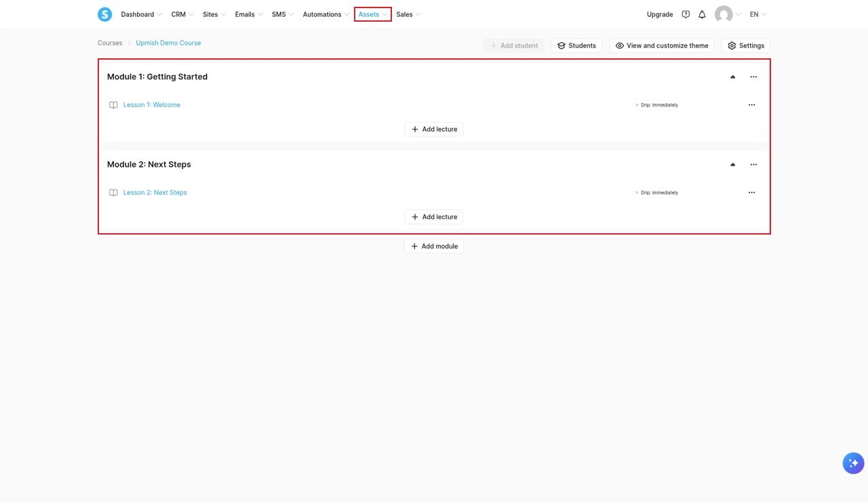
Task: Expand the account dropdown arrow next to avatar
Action: pos(738,14)
